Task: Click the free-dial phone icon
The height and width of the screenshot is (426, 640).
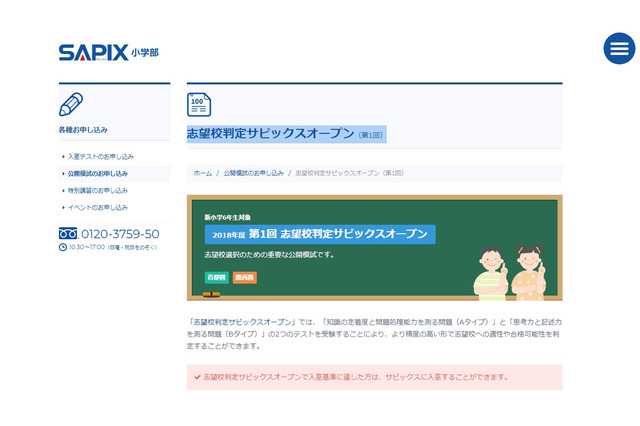Action: click(x=68, y=233)
